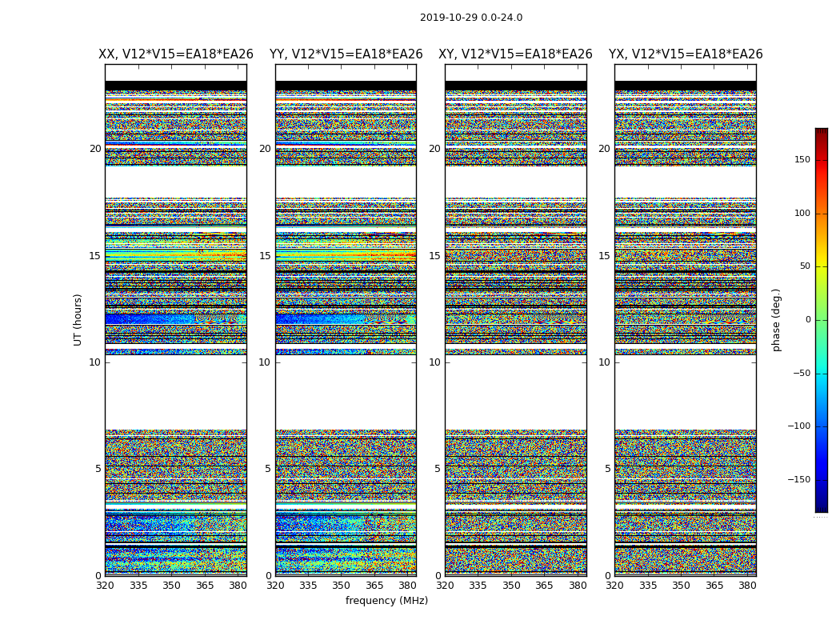
Task: Click the phase colorbar gradient
Action: click(822, 320)
